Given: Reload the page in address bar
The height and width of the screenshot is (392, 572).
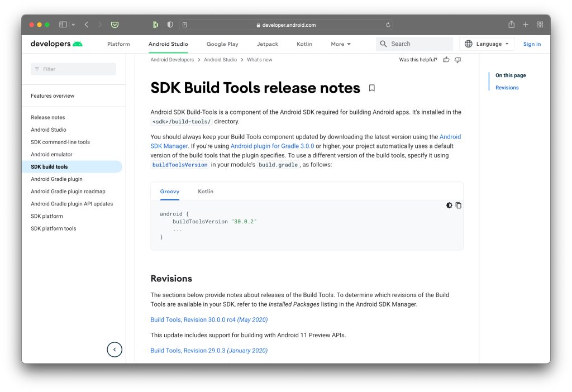Looking at the screenshot, I should 388,25.
